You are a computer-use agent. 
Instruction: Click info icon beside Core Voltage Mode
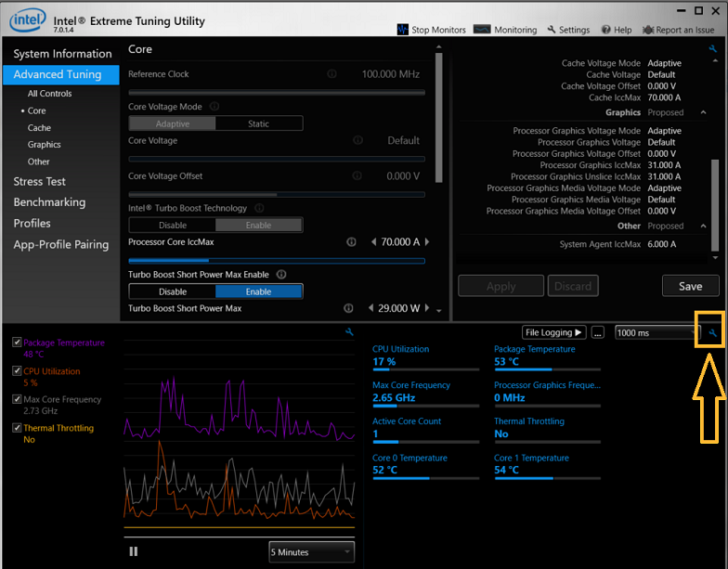214,107
